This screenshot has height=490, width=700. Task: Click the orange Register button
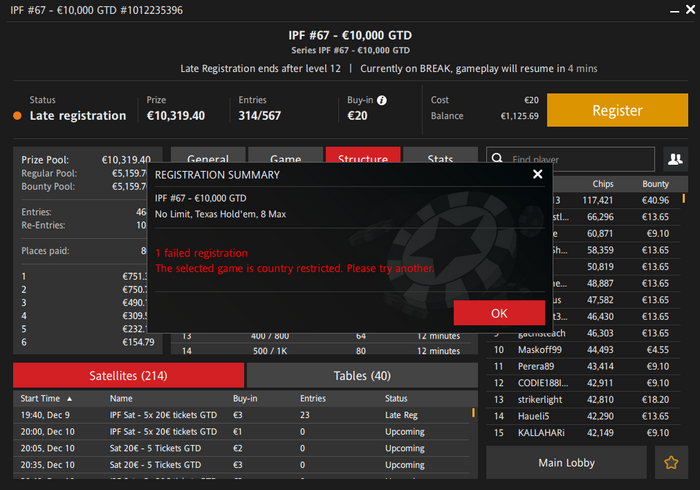617,110
